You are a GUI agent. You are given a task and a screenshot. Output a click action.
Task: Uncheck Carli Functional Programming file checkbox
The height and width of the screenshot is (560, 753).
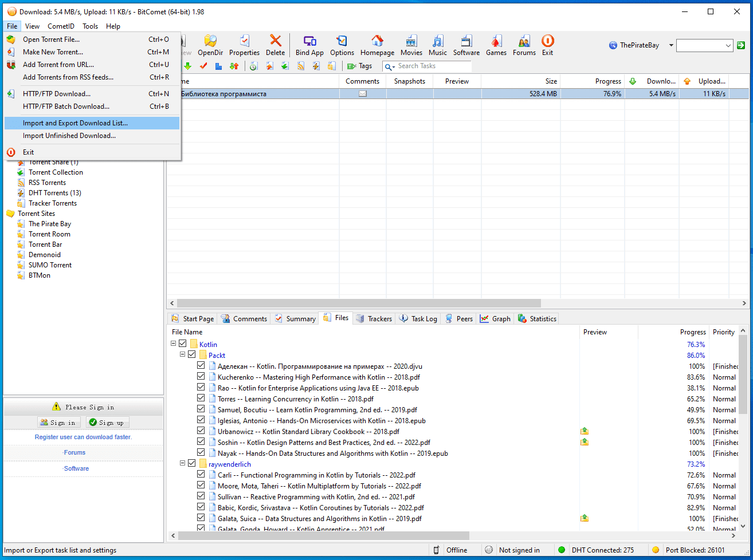coord(201,474)
